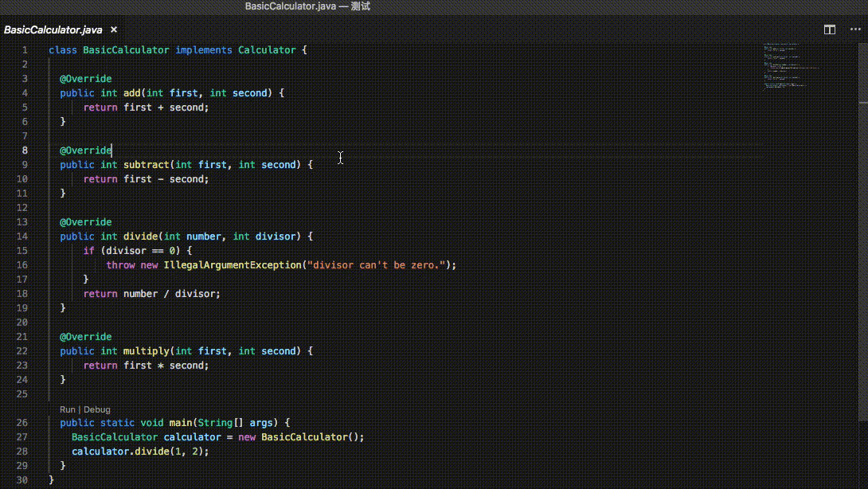Click line number 22 in the gutter
Viewport: 868px width, 489px height.
pyautogui.click(x=22, y=351)
